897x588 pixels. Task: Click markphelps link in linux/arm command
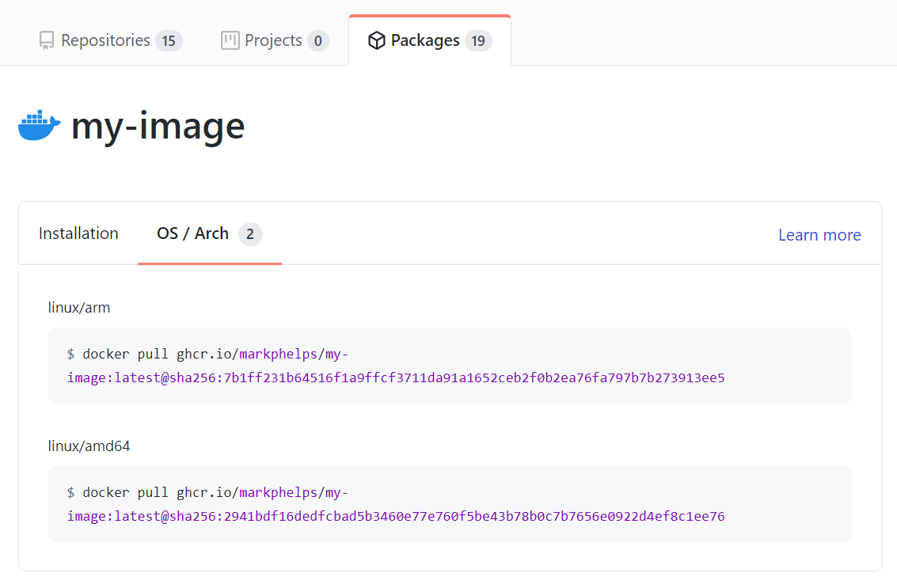[278, 354]
